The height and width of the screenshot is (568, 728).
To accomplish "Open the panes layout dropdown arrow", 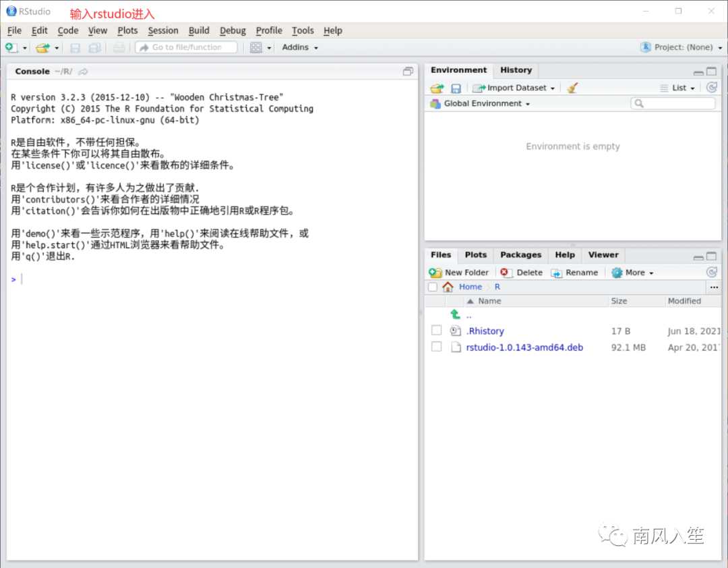I will click(x=269, y=48).
